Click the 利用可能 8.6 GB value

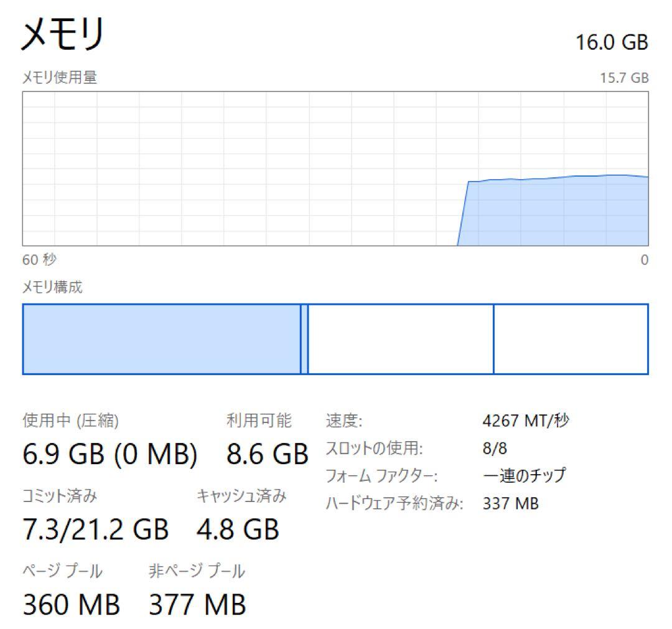tap(268, 454)
